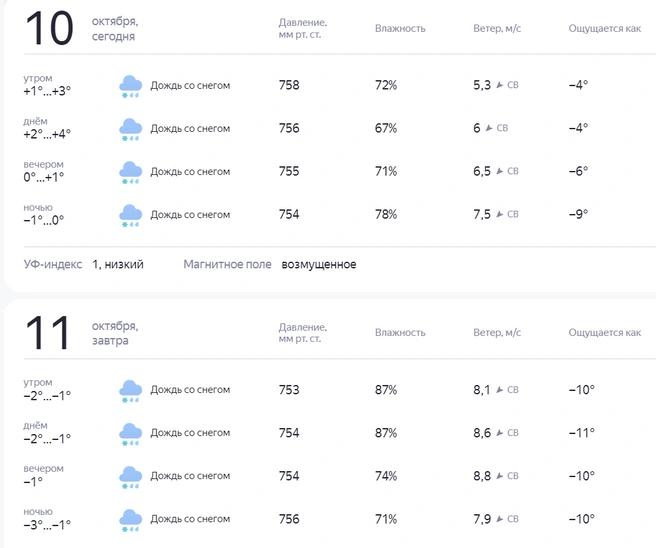Click the sleet icon for October 10 вечером
The width and height of the screenshot is (656, 548).
point(130,172)
